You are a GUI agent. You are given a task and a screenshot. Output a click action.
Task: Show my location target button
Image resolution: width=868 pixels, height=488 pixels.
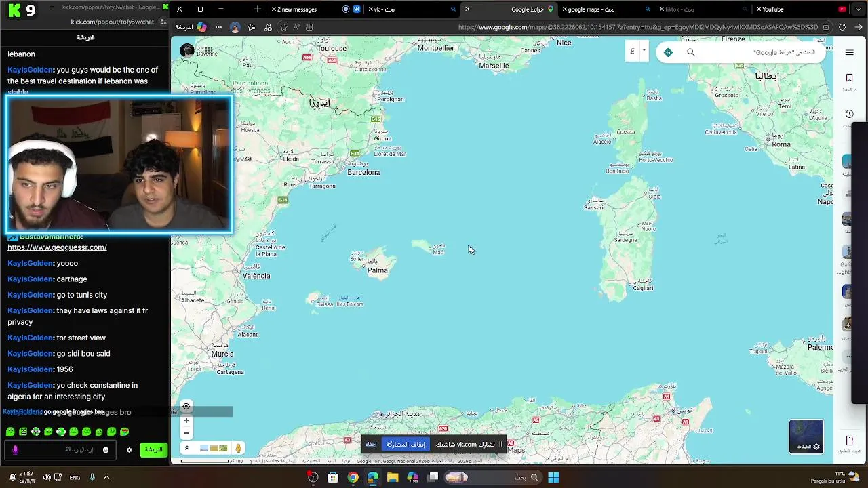(186, 406)
